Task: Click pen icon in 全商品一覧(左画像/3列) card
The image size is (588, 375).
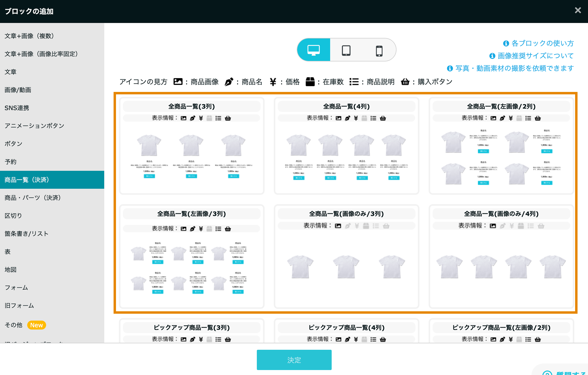Action: pos(193,229)
